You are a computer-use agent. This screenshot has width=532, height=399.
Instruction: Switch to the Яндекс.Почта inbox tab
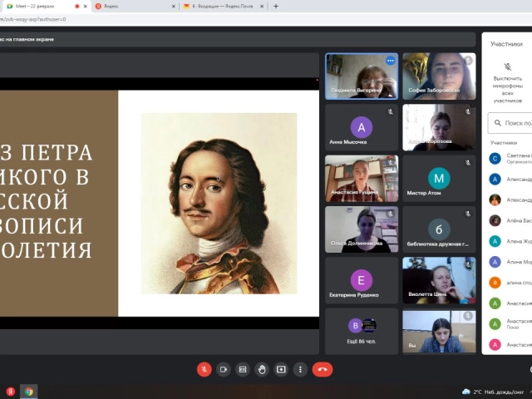click(222, 6)
